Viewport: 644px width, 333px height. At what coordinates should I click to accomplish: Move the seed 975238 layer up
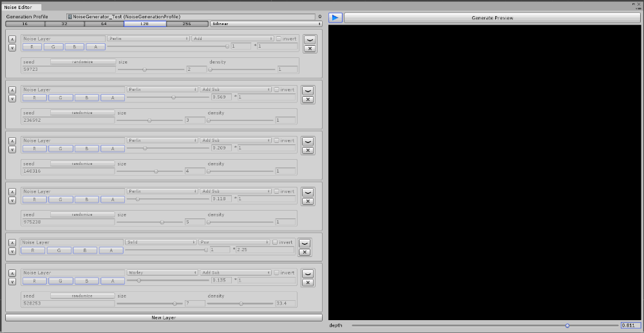[12, 192]
